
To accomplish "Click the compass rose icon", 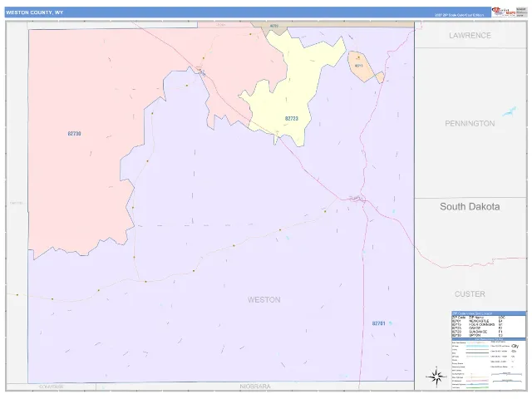I will coord(436,377).
